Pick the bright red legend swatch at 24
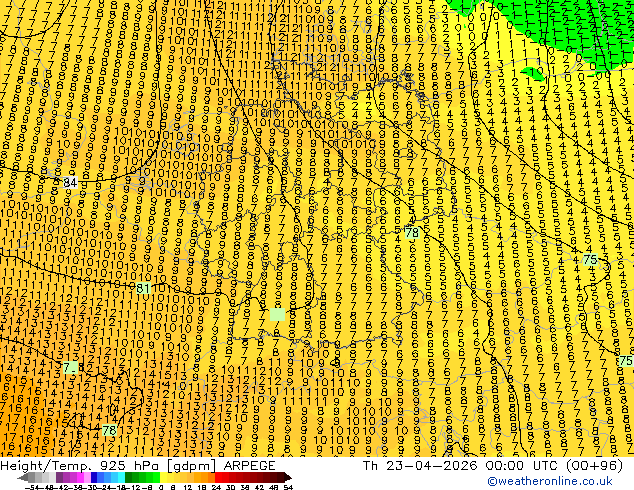 tap(218, 477)
